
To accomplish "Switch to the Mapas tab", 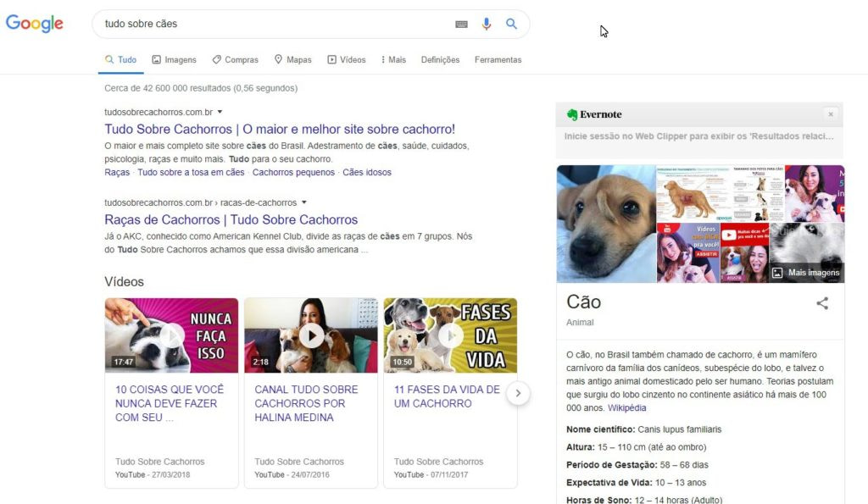I will tap(292, 60).
